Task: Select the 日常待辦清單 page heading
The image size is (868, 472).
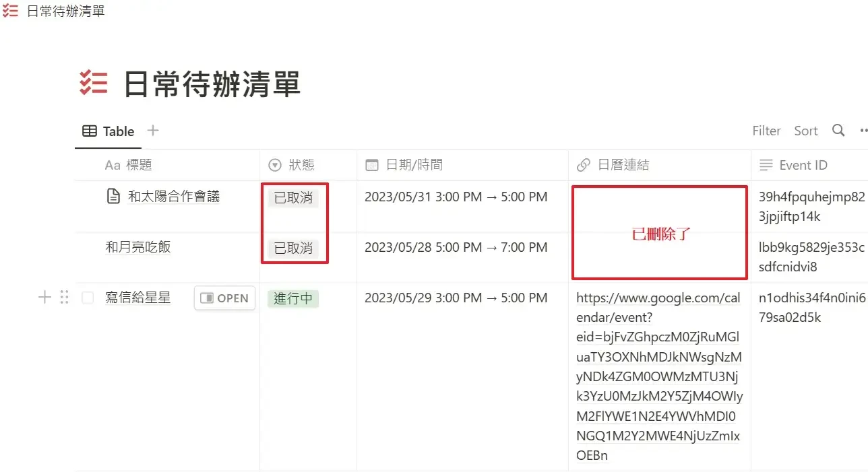Action: pos(212,84)
